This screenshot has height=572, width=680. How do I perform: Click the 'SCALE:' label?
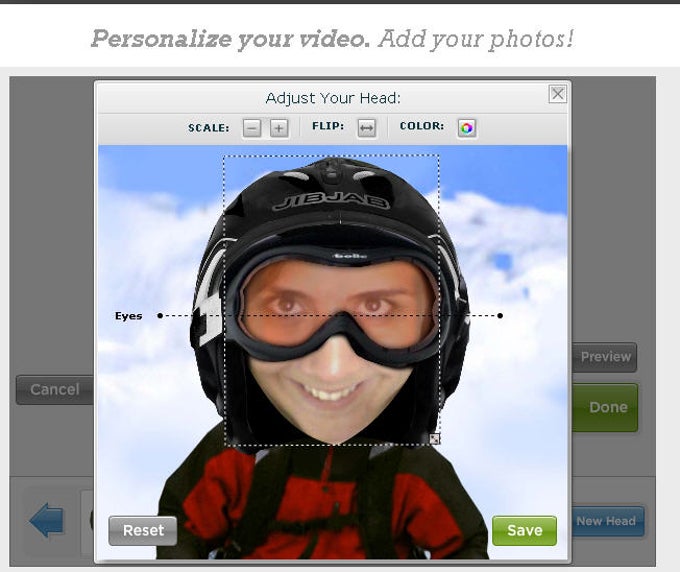click(209, 128)
